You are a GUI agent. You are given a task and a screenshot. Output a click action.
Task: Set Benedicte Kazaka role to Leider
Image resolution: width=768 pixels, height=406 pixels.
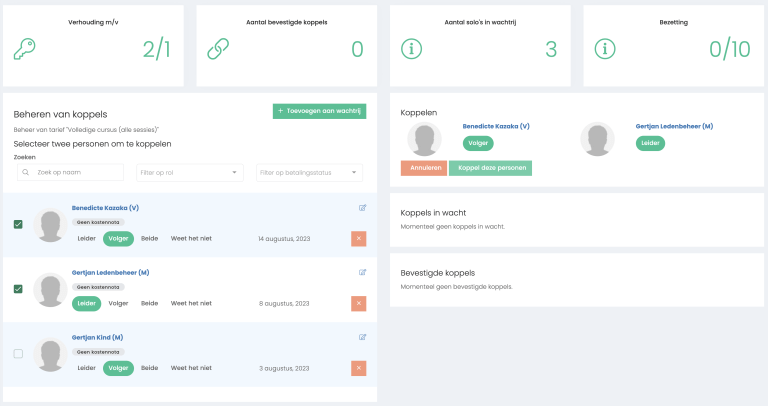(86, 239)
